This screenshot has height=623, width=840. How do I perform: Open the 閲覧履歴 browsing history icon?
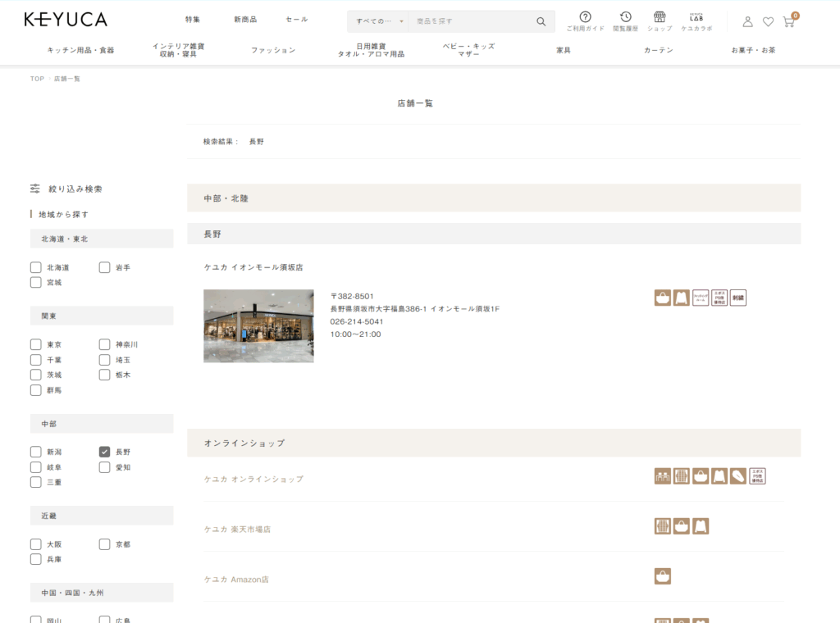625,20
